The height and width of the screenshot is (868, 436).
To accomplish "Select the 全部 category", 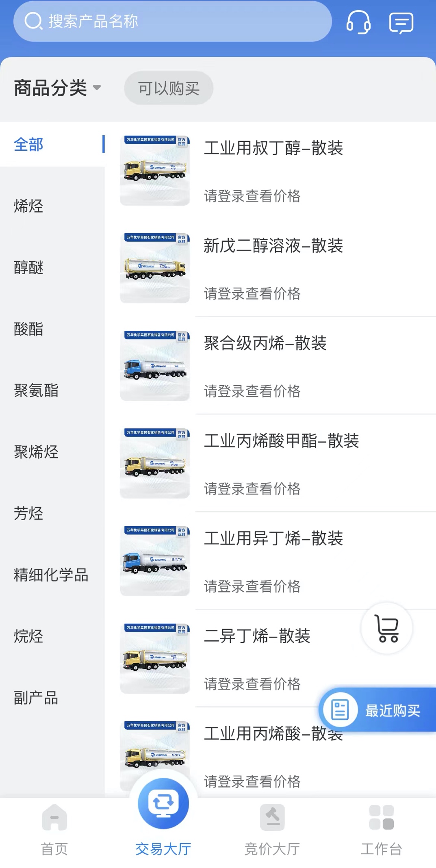I will 28,145.
